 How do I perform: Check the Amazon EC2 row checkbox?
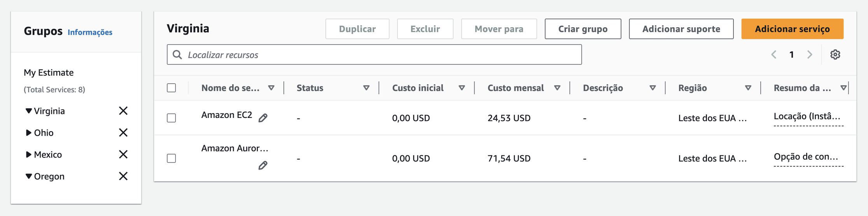[x=171, y=118]
